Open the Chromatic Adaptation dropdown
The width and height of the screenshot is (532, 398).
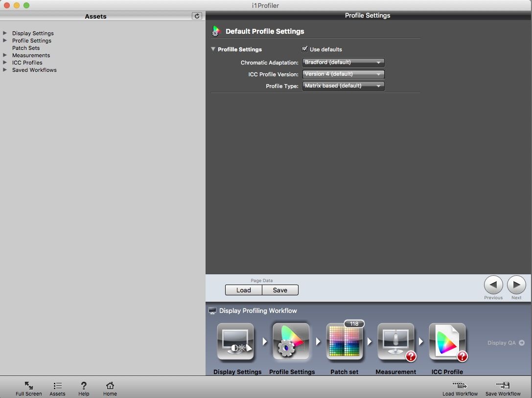(344, 63)
